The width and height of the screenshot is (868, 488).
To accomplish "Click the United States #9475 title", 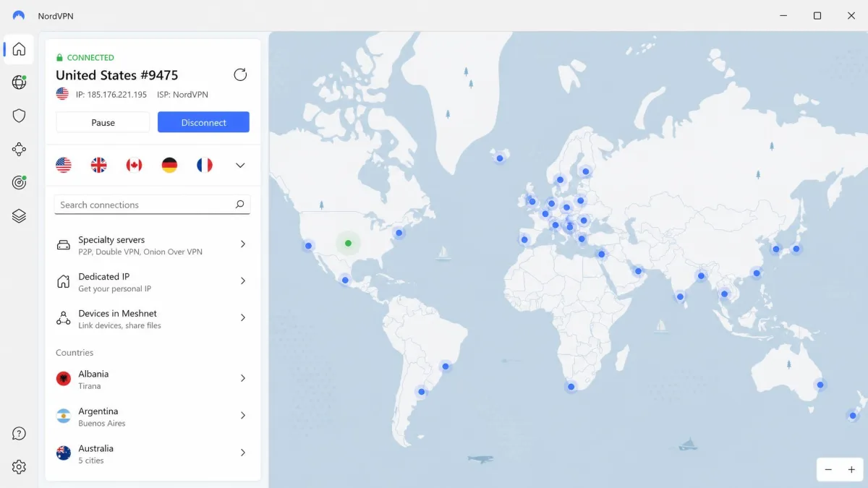I will [x=116, y=75].
